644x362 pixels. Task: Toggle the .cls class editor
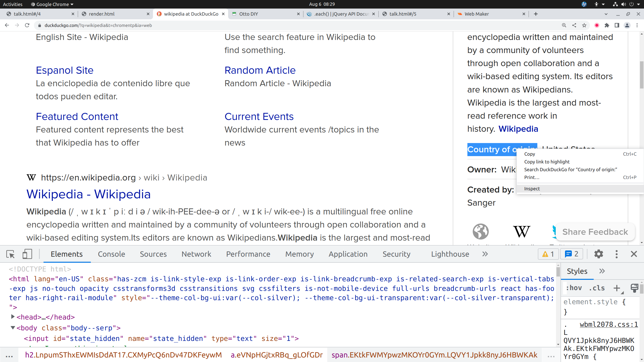(597, 288)
